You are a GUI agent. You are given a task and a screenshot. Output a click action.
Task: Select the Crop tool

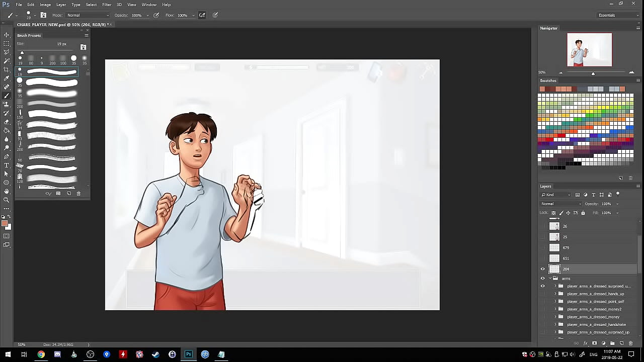pos(7,69)
